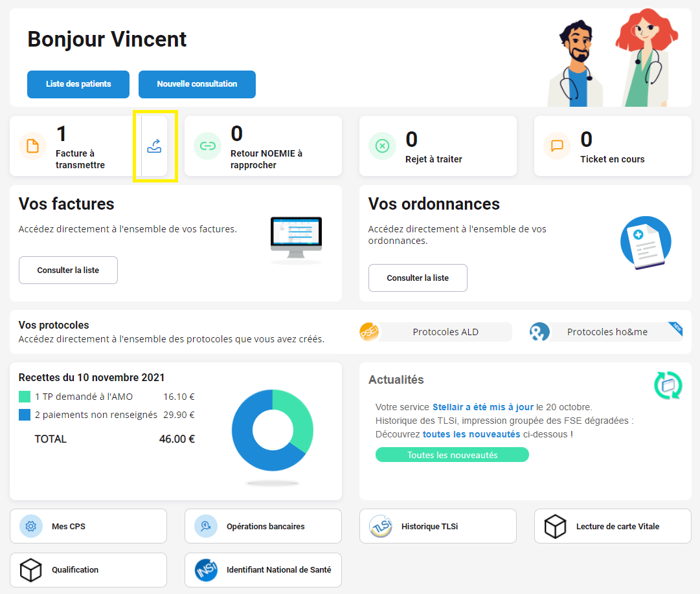The width and height of the screenshot is (700, 594).
Task: Start a Nouvelle consultation
Action: pyautogui.click(x=197, y=84)
